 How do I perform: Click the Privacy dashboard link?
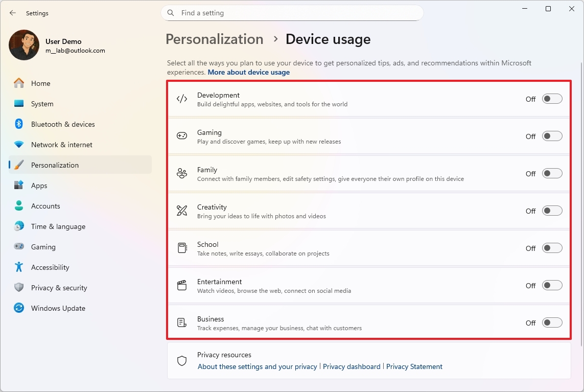pos(352,366)
